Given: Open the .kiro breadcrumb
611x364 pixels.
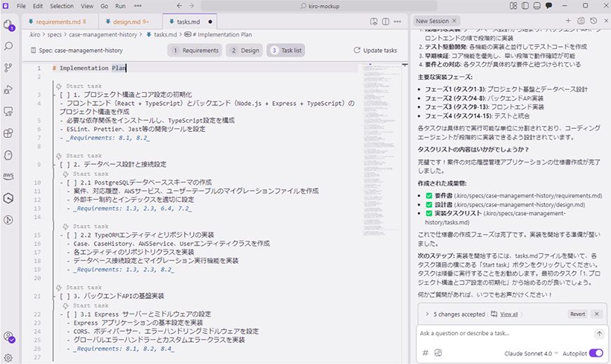Looking at the screenshot, I should (x=34, y=34).
